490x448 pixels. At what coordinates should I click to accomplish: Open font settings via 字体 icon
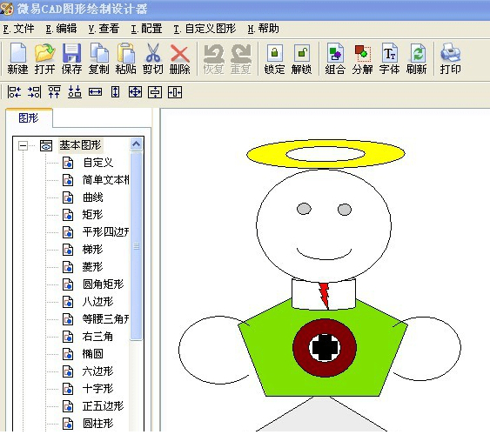389,58
